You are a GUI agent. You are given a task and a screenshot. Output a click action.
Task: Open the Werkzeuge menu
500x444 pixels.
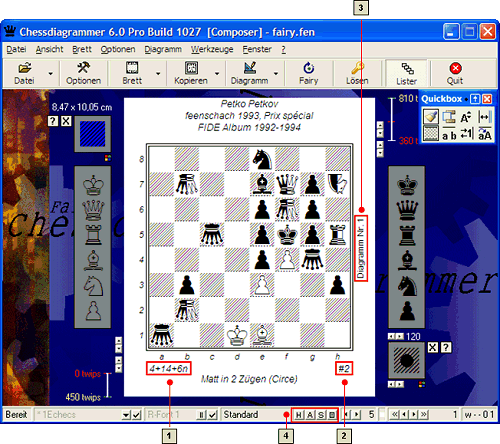(212, 49)
